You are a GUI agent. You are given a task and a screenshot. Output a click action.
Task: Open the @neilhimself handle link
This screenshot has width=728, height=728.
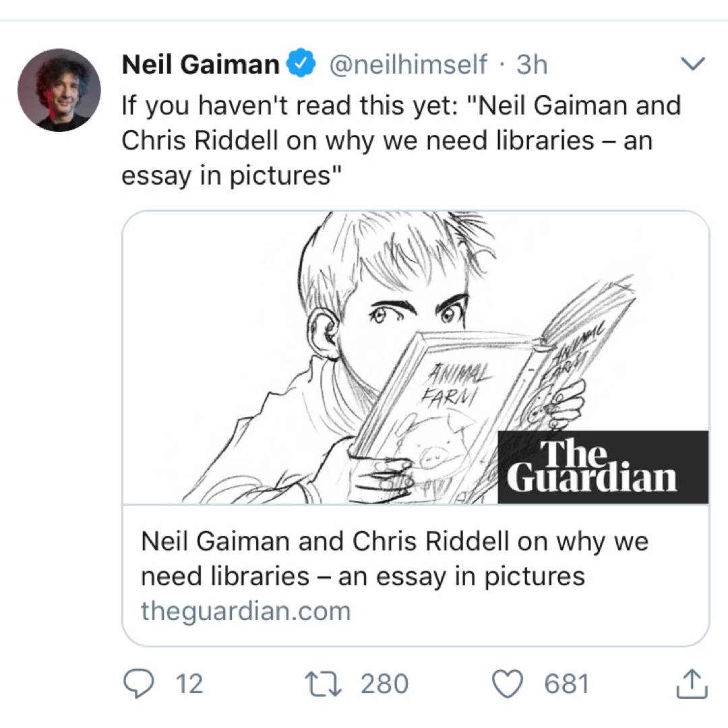click(407, 65)
